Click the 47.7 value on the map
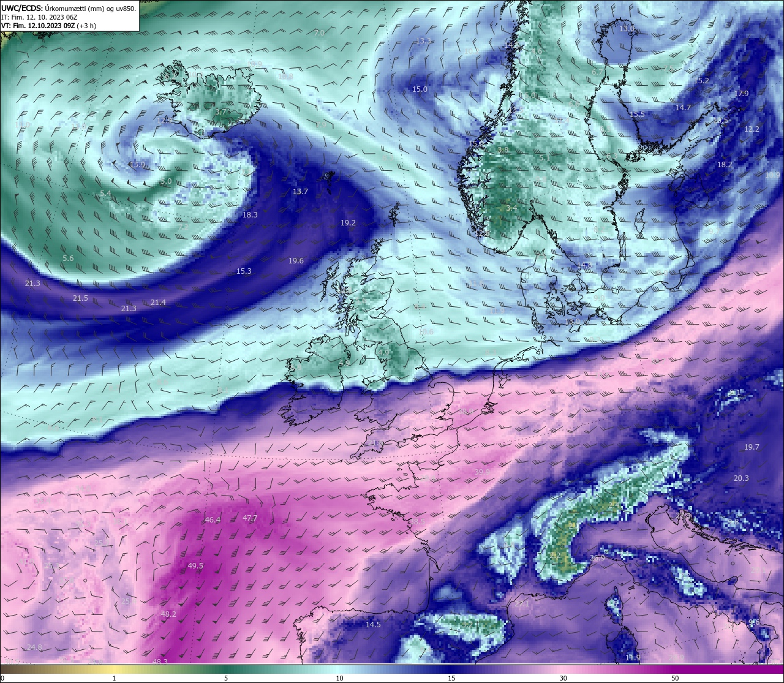The width and height of the screenshot is (784, 683). (250, 518)
